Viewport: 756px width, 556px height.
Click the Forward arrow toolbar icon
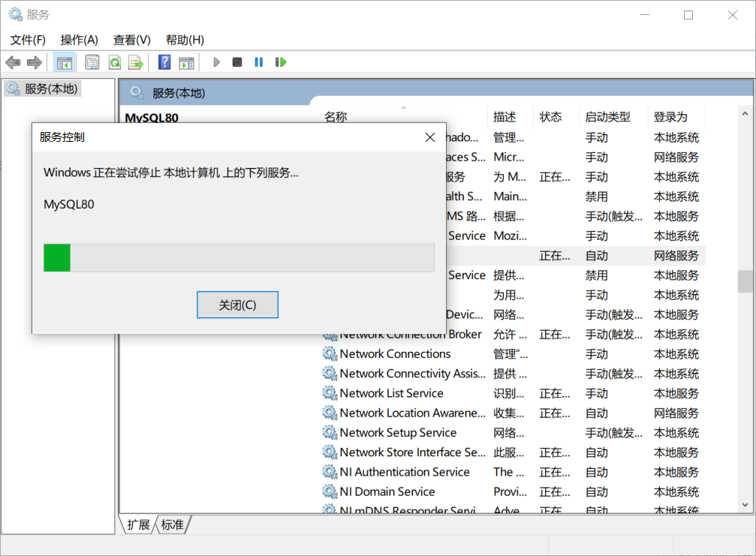point(35,62)
